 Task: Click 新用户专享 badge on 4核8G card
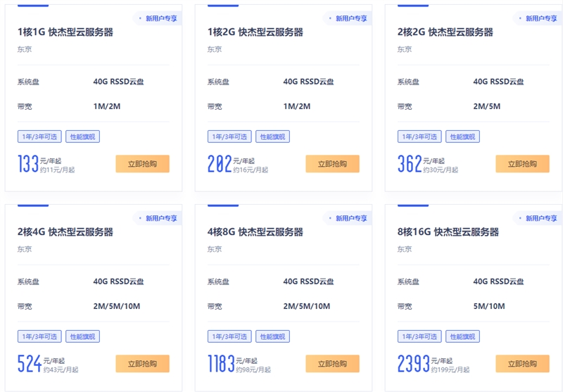pyautogui.click(x=348, y=218)
